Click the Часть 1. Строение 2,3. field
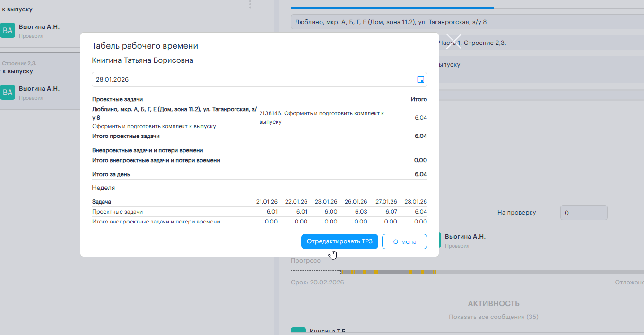The width and height of the screenshot is (644, 335). coord(541,43)
